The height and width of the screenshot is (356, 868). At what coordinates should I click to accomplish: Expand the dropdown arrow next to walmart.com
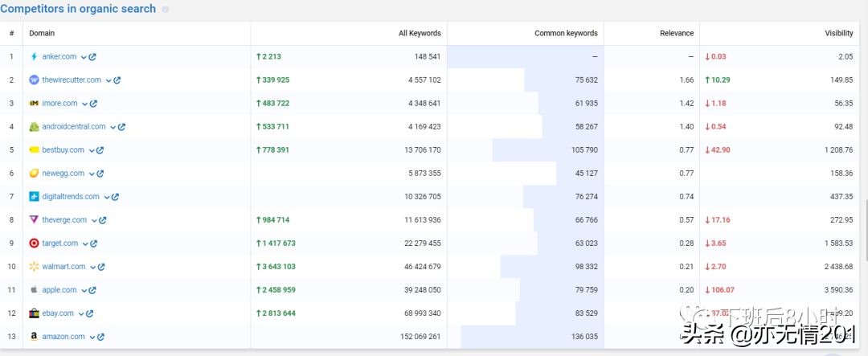click(92, 267)
